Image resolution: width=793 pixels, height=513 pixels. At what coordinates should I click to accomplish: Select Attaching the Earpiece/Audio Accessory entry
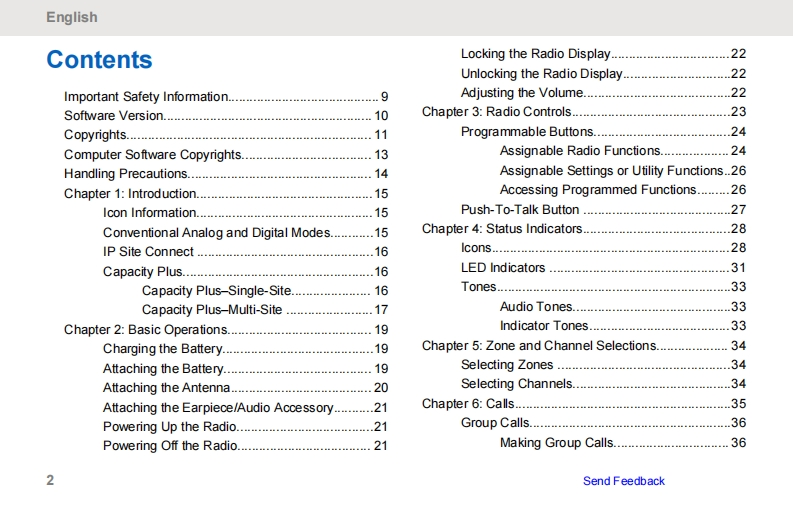(218, 408)
